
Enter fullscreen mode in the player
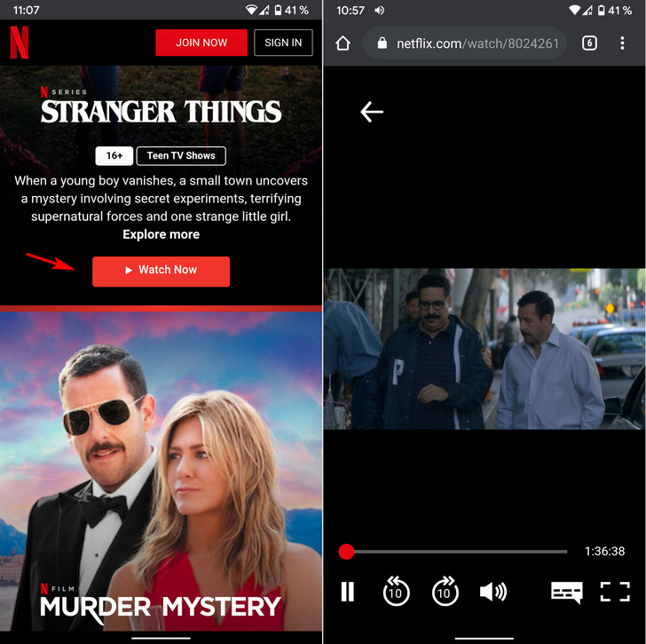pyautogui.click(x=615, y=592)
